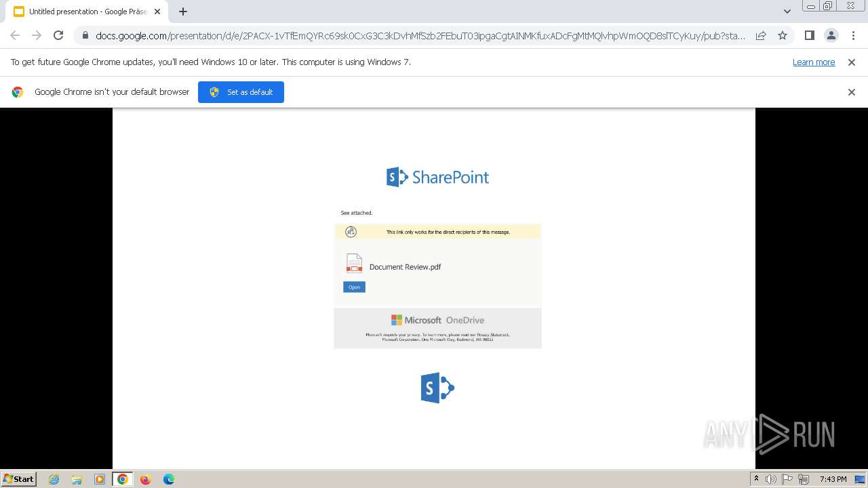Launch Microsoft Edge from taskbar
The image size is (868, 488).
[x=168, y=479]
